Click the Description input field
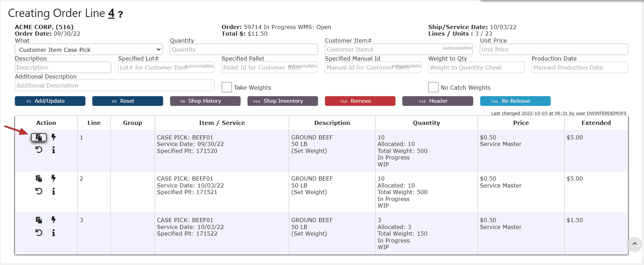Screen dimensions: 644x265 63,67
